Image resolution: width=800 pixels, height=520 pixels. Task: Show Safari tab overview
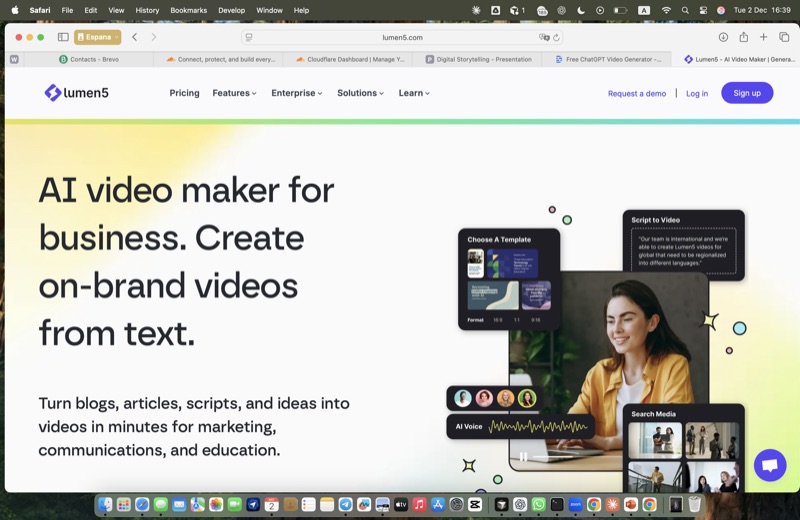pos(784,37)
